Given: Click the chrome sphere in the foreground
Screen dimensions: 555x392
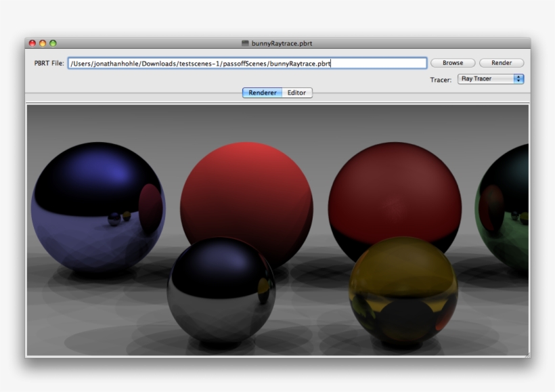Looking at the screenshot, I should [x=220, y=291].
